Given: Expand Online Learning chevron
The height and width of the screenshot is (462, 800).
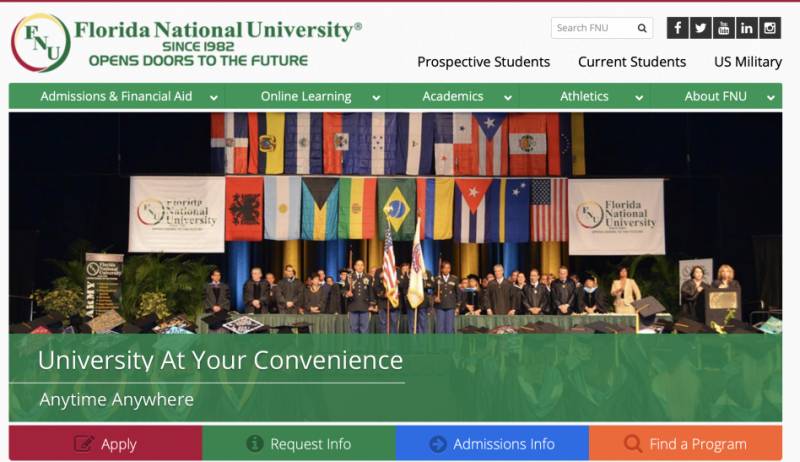Looking at the screenshot, I should point(376,97).
